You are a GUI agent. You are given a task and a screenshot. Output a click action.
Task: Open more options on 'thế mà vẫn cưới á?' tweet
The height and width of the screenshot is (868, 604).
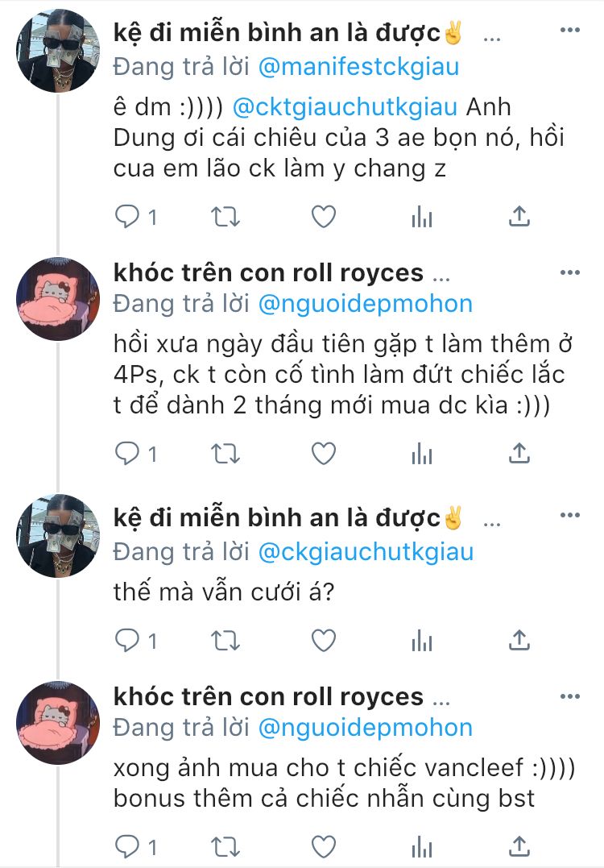[569, 515]
